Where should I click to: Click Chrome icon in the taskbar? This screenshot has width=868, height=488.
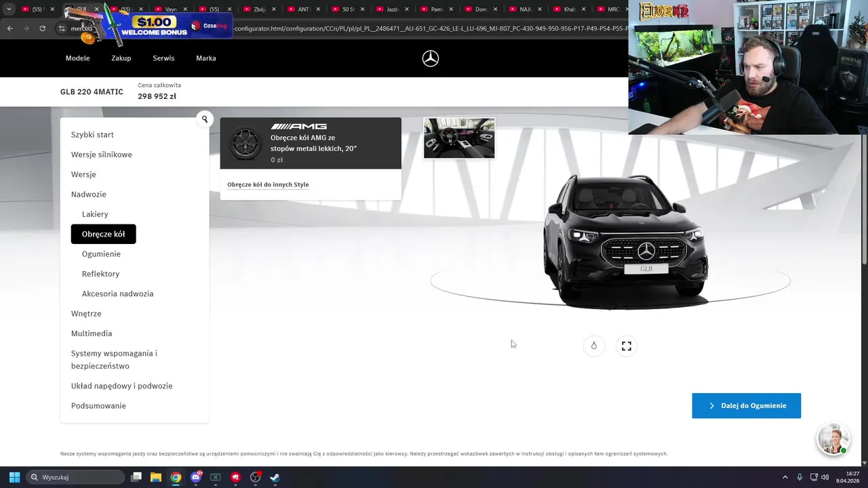176,477
